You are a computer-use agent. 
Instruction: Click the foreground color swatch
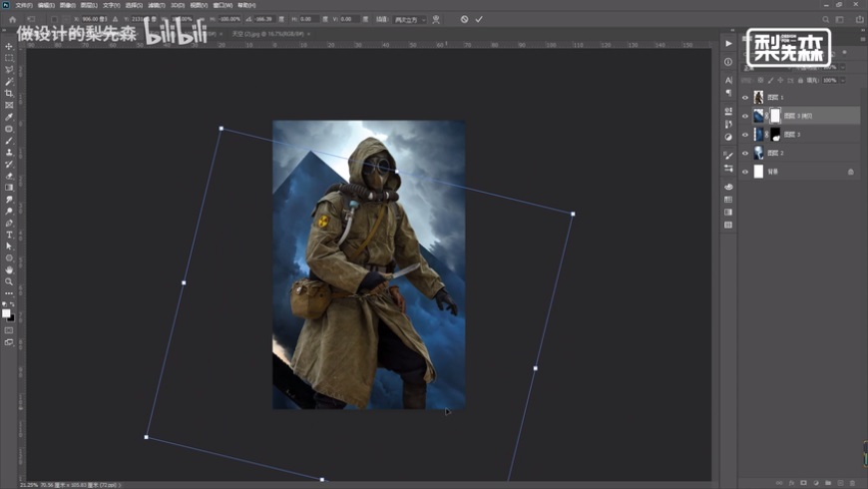point(6,312)
